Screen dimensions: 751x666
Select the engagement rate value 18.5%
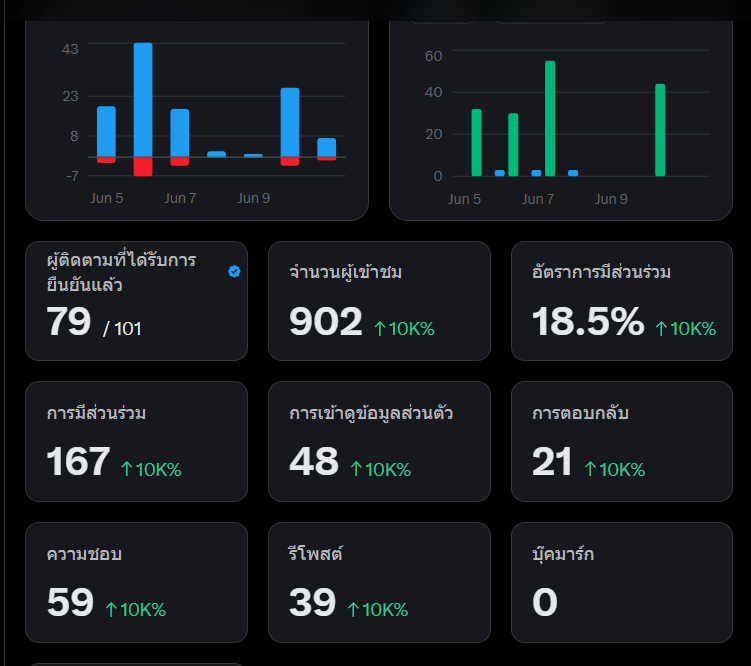(x=588, y=321)
